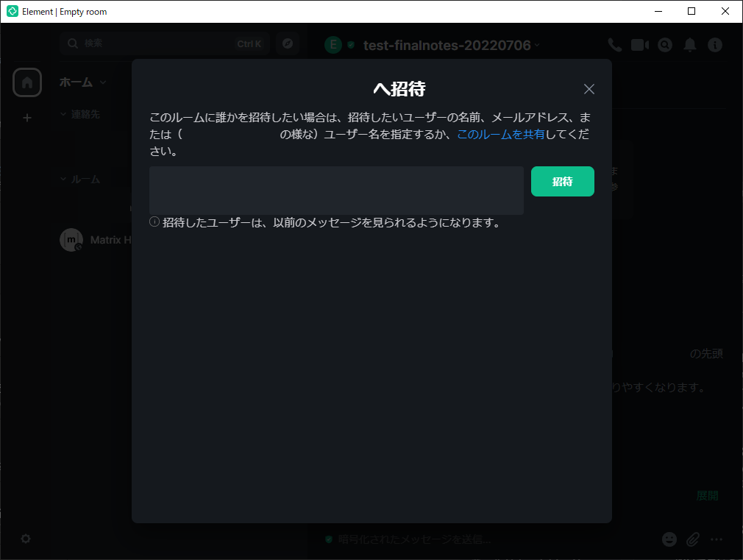Attach a file with the paperclip icon
Screen dimensions: 743x560
692,539
